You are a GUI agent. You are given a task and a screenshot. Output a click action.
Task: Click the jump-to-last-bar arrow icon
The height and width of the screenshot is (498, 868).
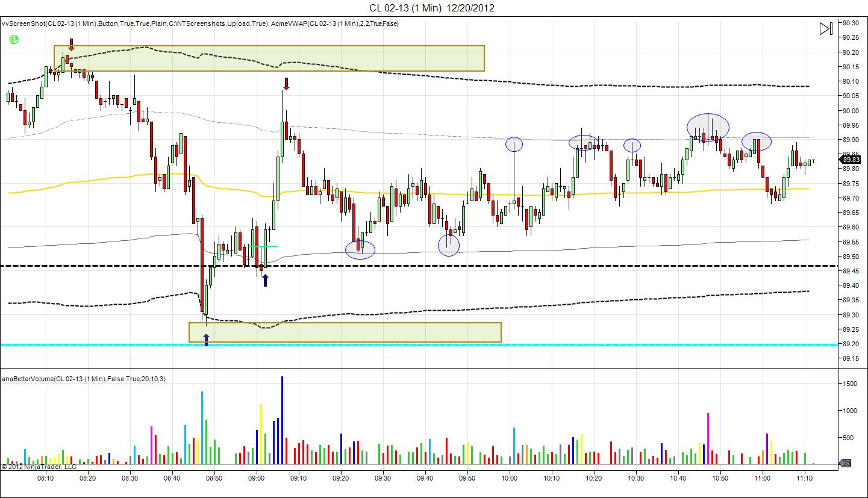[826, 28]
